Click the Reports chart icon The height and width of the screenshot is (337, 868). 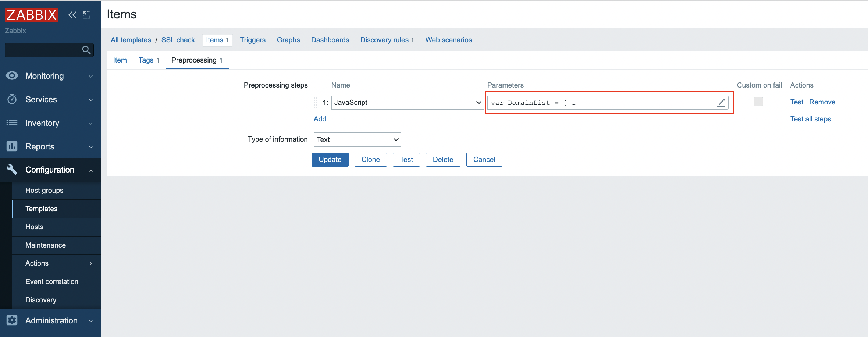click(12, 146)
